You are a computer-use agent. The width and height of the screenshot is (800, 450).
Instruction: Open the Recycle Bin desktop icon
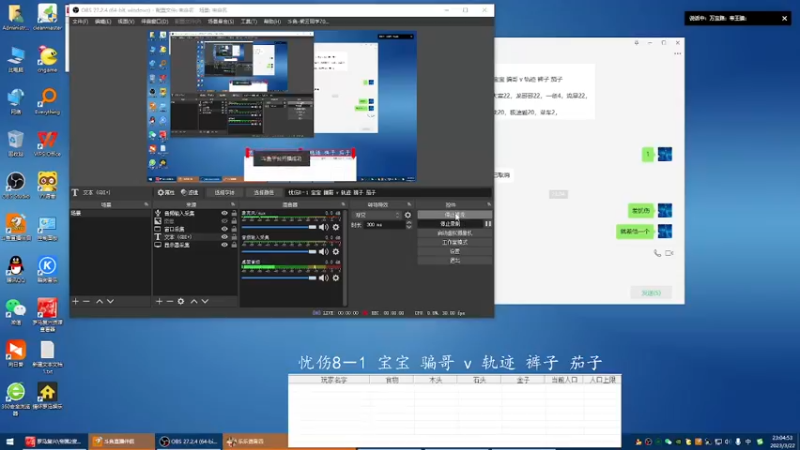click(16, 143)
